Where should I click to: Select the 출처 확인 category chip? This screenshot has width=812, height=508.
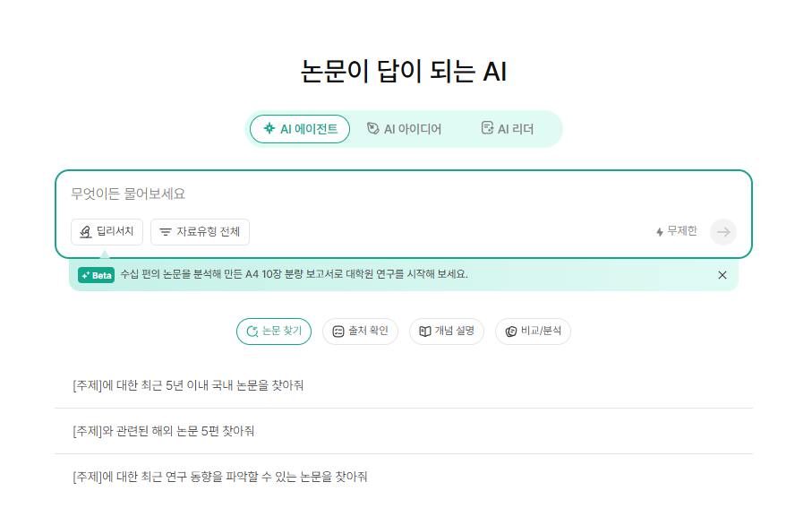coord(361,331)
